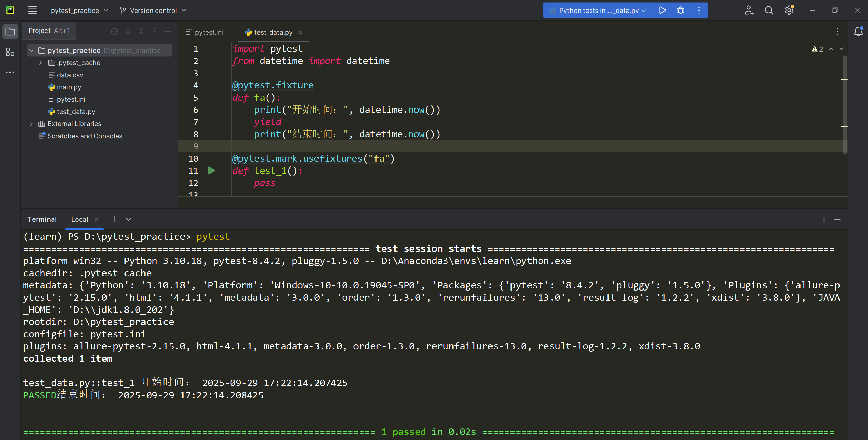
Task: Open IDE settings gear icon
Action: coord(789,10)
